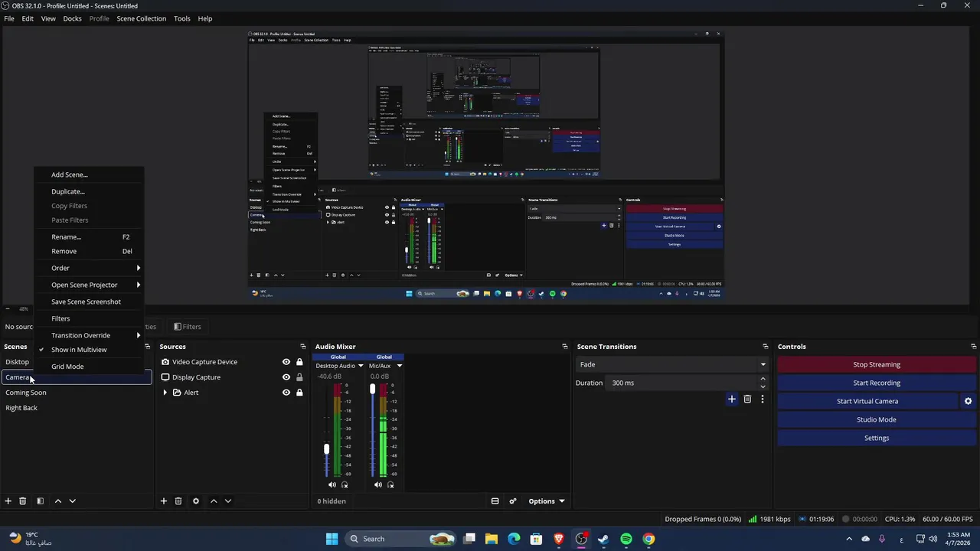The width and height of the screenshot is (980, 551).
Task: Add a new scene with the Scenes plus icon
Action: (x=8, y=501)
